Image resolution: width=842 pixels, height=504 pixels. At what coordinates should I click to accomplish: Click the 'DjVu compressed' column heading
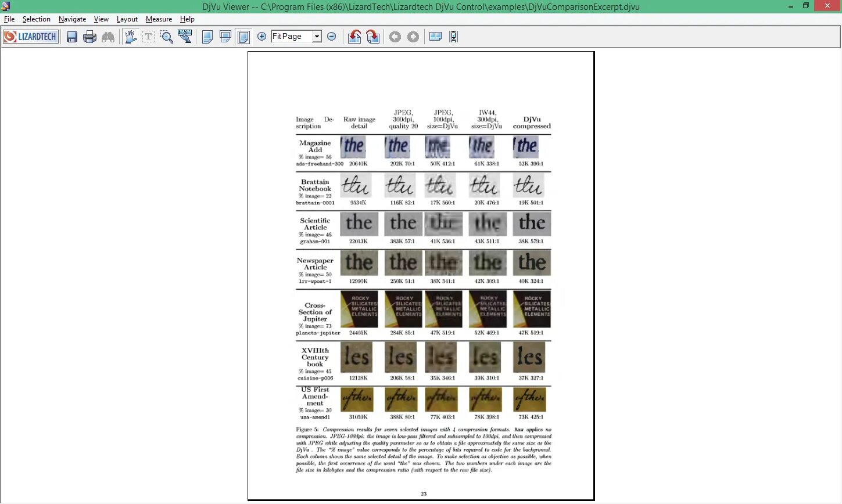click(532, 123)
